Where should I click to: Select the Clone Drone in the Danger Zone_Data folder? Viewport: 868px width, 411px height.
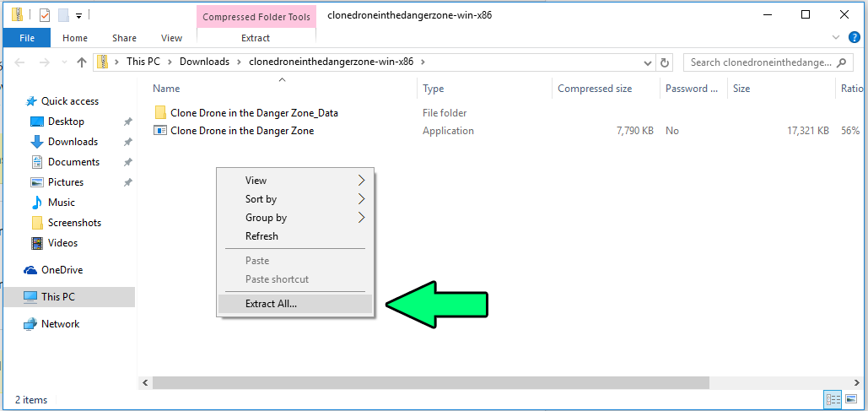tap(254, 113)
